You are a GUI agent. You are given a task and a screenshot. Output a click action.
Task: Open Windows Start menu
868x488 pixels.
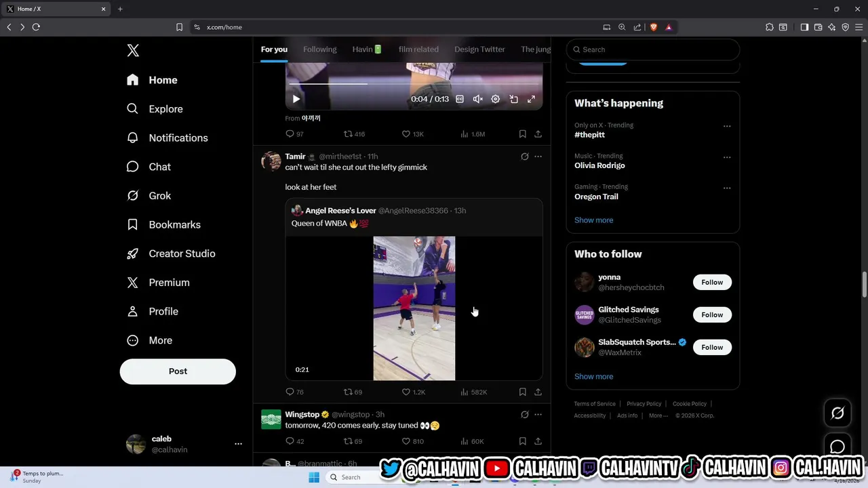[313, 477]
